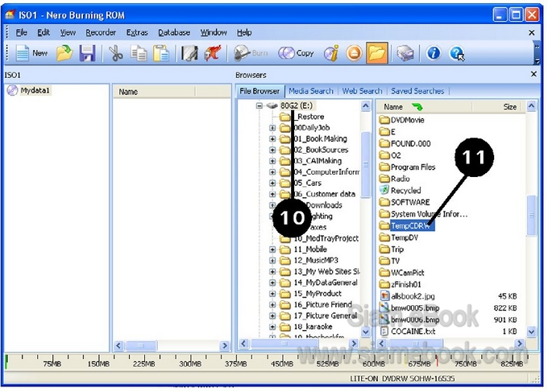Select the _Restore folder in tree
Image resolution: width=548 pixels, height=392 pixels.
[303, 117]
